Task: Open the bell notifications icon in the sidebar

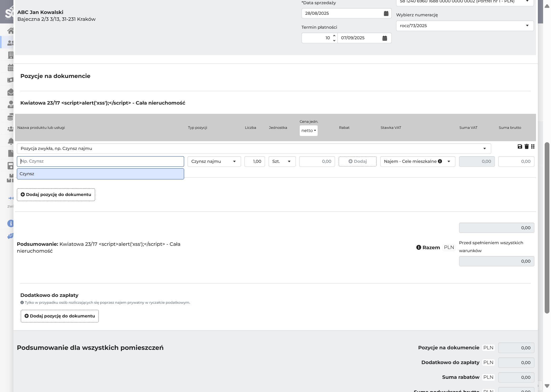Action: coord(11,141)
